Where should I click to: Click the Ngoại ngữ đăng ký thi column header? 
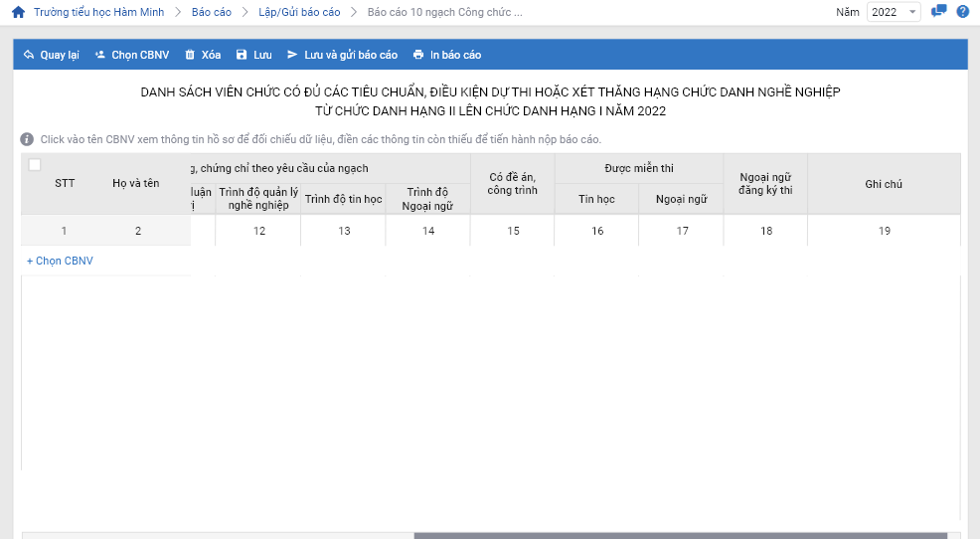click(765, 184)
